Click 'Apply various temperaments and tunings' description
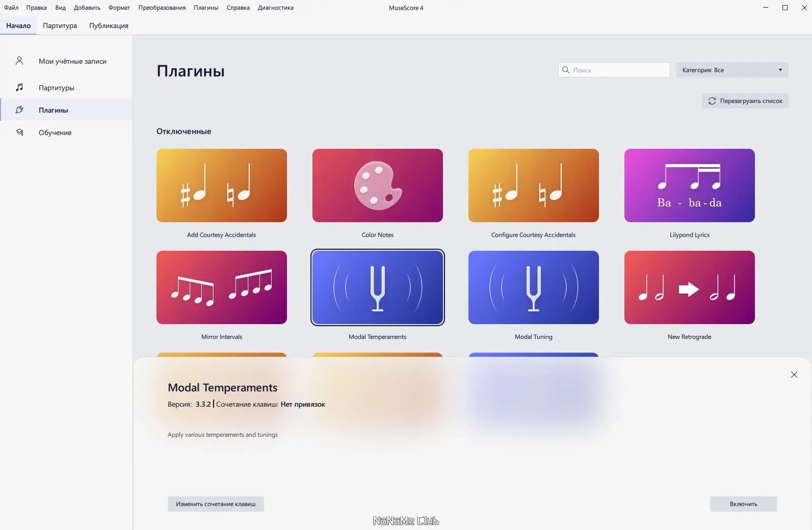The image size is (812, 530). [x=222, y=435]
